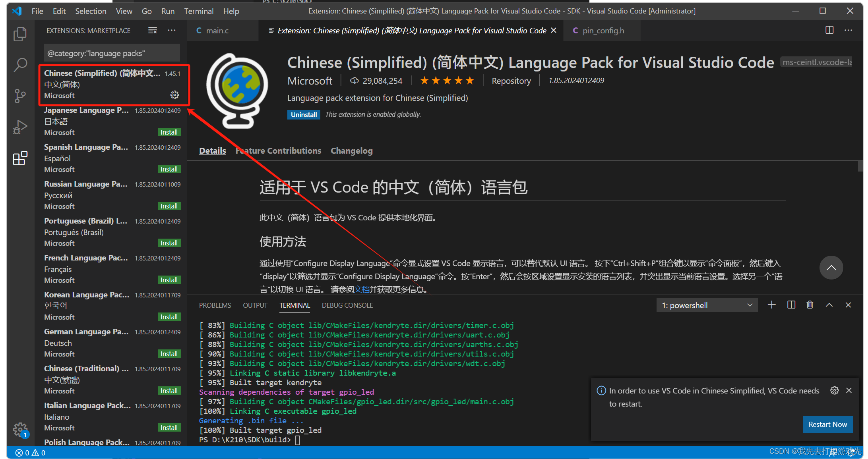Open extensions filter icon in sidebar header
This screenshot has height=459, width=868.
pyautogui.click(x=153, y=31)
